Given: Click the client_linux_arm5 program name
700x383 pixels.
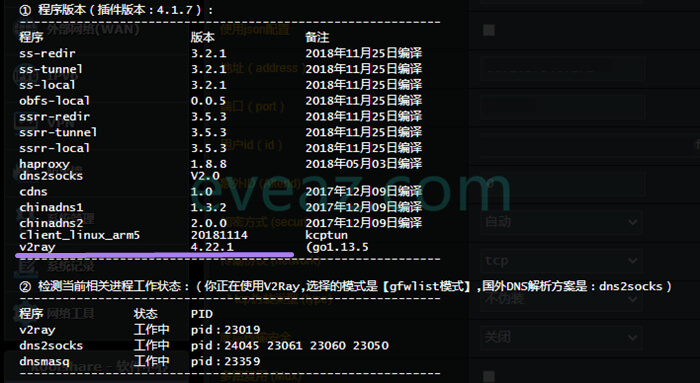Looking at the screenshot, I should (x=79, y=235).
